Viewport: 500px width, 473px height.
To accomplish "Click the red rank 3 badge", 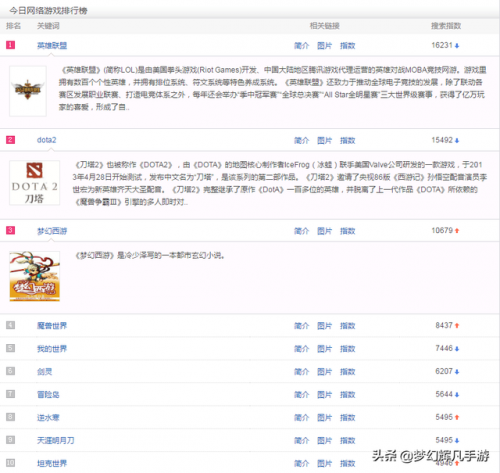I will coord(11,230).
